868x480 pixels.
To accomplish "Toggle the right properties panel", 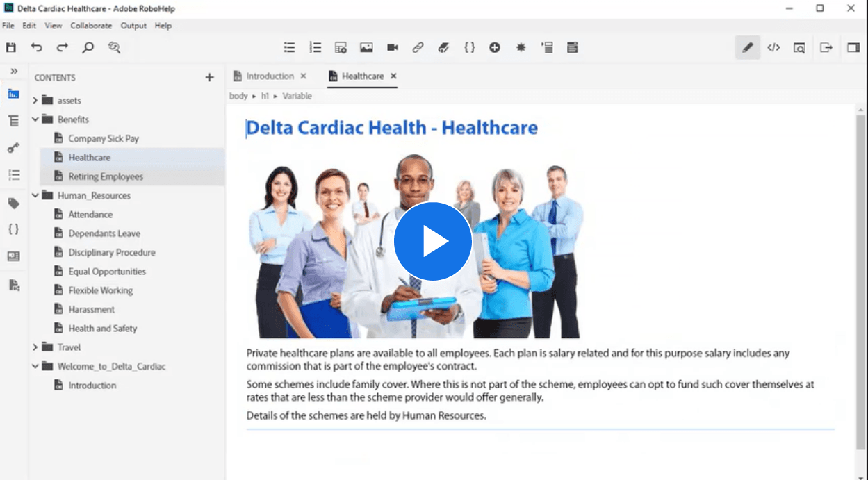I will click(x=853, y=48).
